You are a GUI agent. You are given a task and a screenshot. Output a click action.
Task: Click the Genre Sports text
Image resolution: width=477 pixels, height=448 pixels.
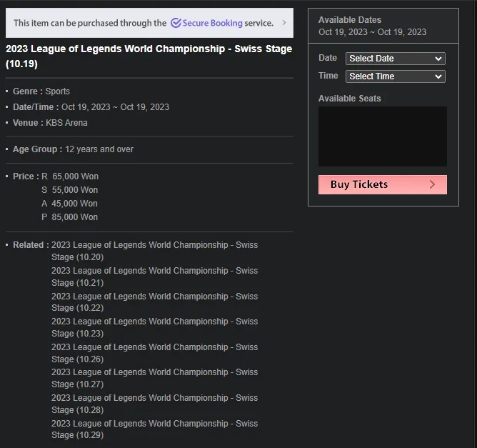tap(41, 91)
